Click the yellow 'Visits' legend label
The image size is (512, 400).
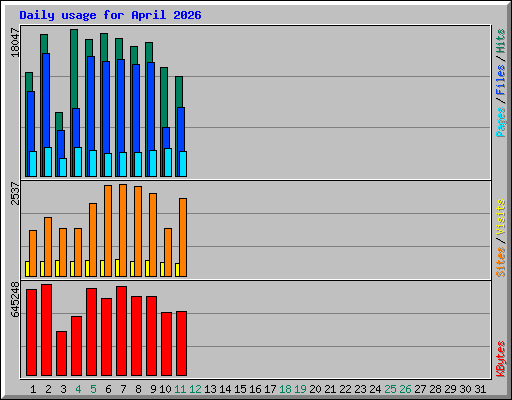[501, 217]
